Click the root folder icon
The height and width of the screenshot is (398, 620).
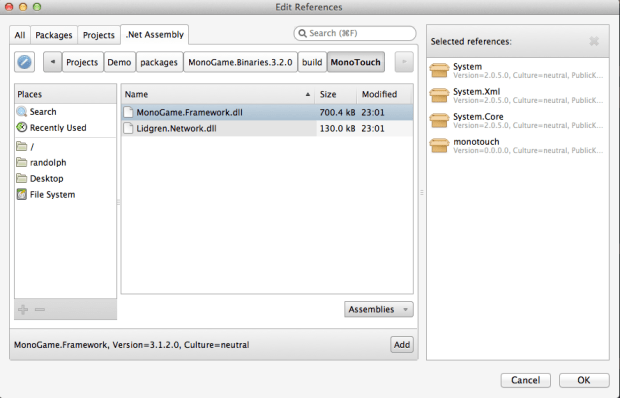tap(22, 146)
